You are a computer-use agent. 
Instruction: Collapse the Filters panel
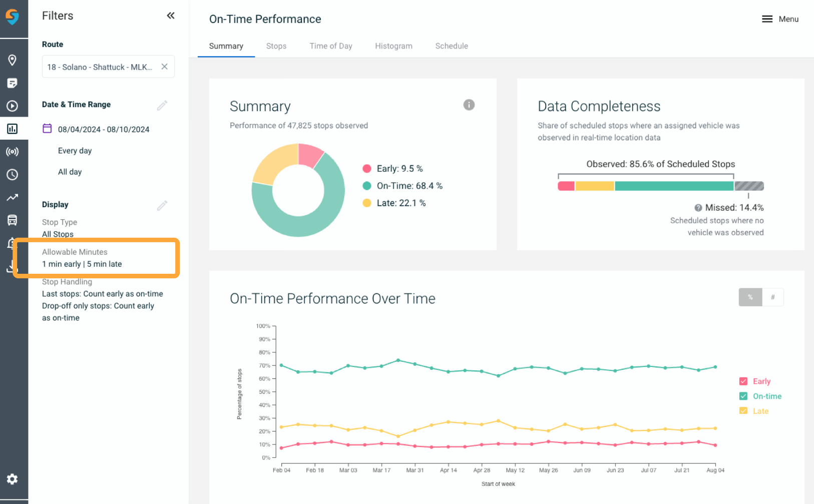pos(171,16)
